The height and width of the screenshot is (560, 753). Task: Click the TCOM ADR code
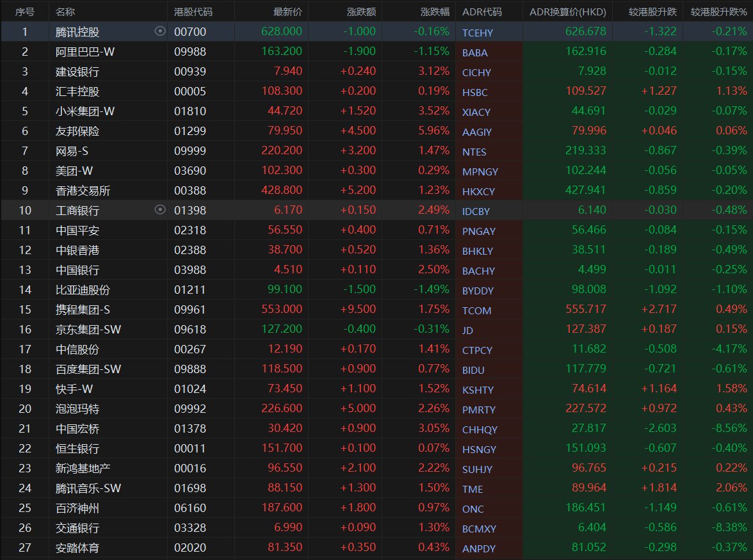tap(476, 310)
